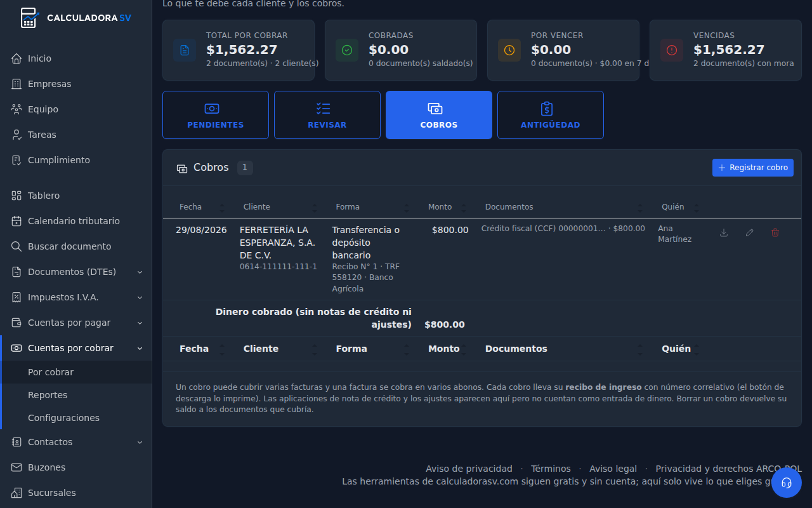Click the Empresas building icon
812x508 pixels.
[x=16, y=84]
